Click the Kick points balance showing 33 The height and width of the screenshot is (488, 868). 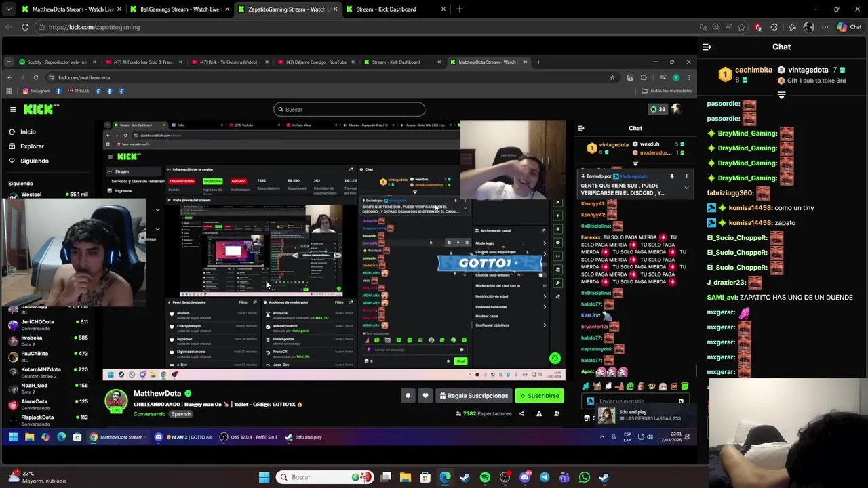click(658, 109)
